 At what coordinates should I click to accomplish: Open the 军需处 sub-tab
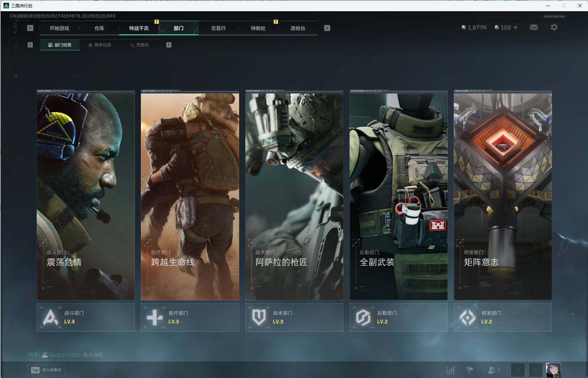[x=139, y=45]
